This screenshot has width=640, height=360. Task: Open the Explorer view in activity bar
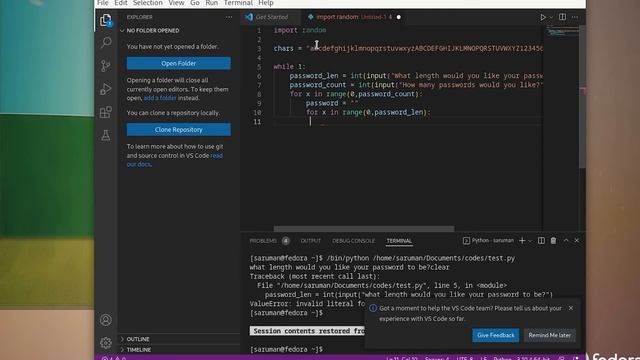click(106, 20)
